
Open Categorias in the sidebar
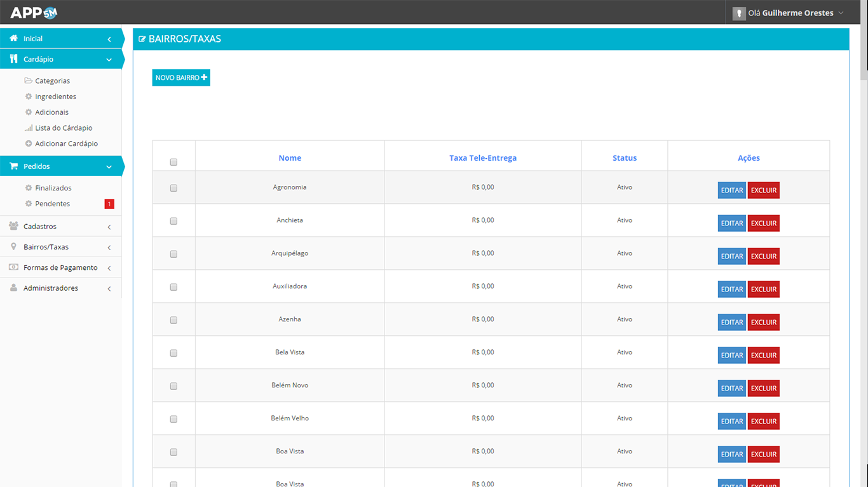pos(52,81)
